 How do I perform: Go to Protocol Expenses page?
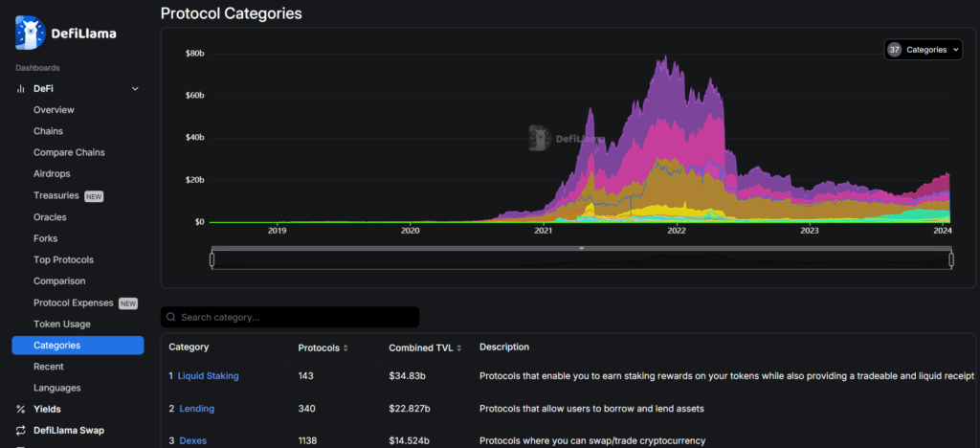pos(75,302)
